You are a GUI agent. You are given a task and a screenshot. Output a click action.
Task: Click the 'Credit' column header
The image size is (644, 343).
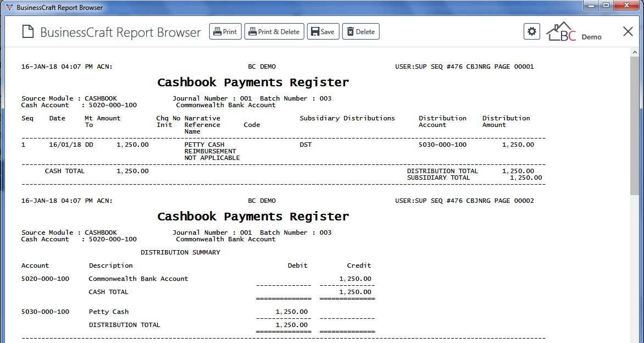coord(359,265)
